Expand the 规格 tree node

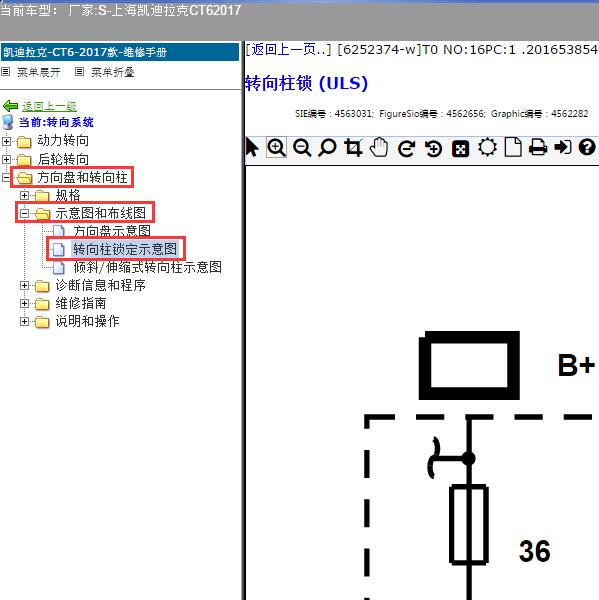tap(24, 195)
